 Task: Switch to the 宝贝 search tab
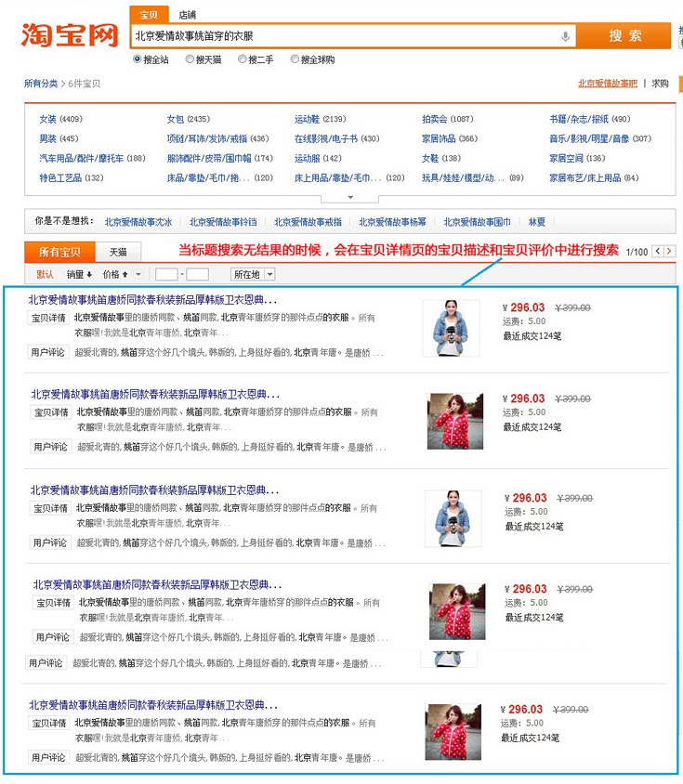point(149,15)
